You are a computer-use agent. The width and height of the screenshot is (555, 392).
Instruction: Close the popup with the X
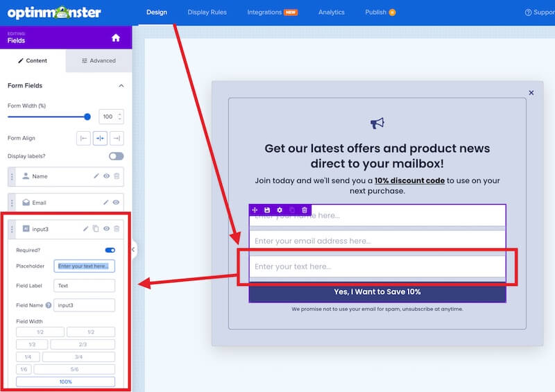531,93
